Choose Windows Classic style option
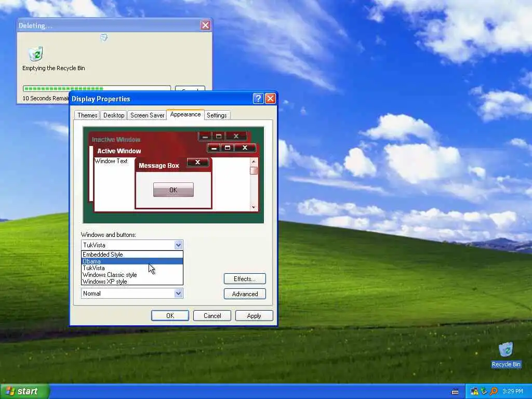The height and width of the screenshot is (399, 532). [132, 275]
